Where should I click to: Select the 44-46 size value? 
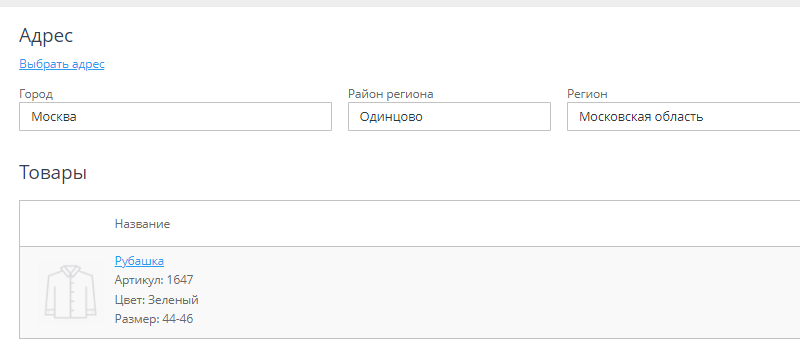click(178, 319)
